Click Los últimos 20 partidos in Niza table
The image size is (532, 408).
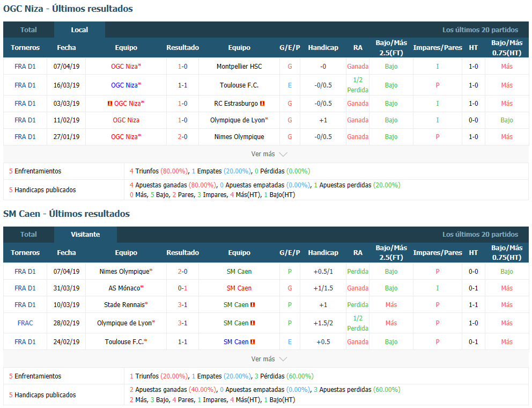[x=480, y=30]
